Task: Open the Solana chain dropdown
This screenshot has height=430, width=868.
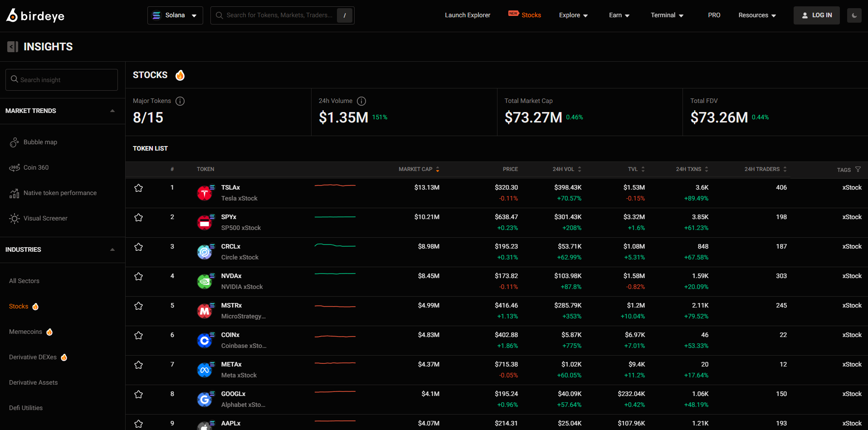Action: [175, 15]
